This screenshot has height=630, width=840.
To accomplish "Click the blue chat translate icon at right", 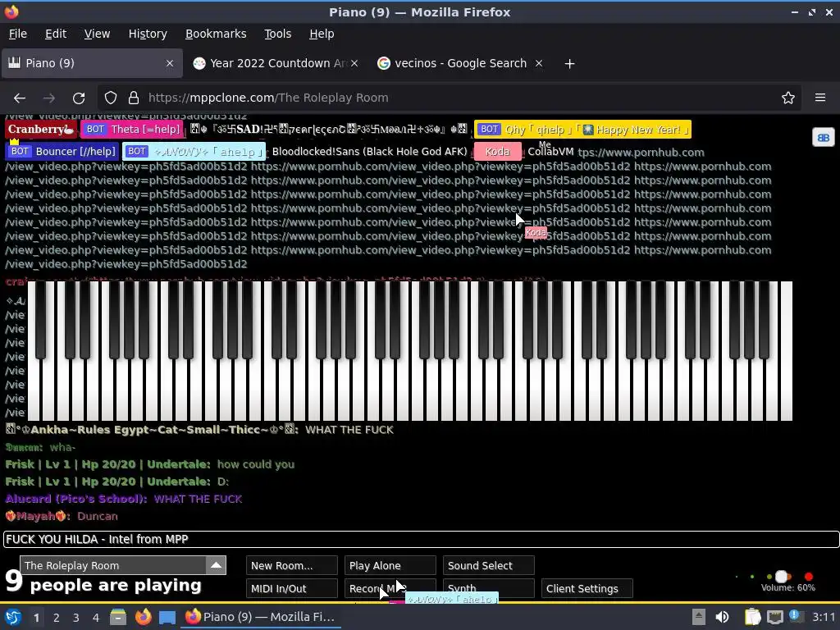I will 824,138.
